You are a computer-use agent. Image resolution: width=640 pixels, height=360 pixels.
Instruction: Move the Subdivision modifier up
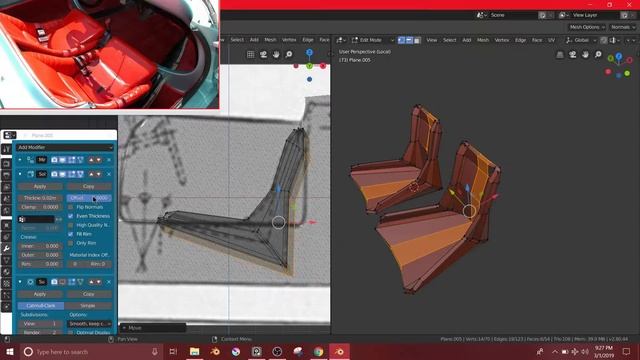pos(91,282)
